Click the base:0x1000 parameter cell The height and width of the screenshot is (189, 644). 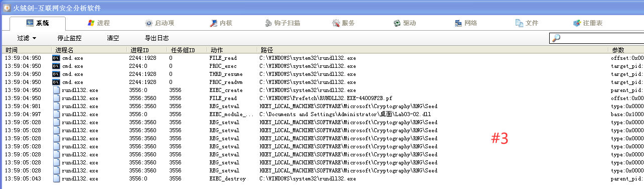point(627,114)
